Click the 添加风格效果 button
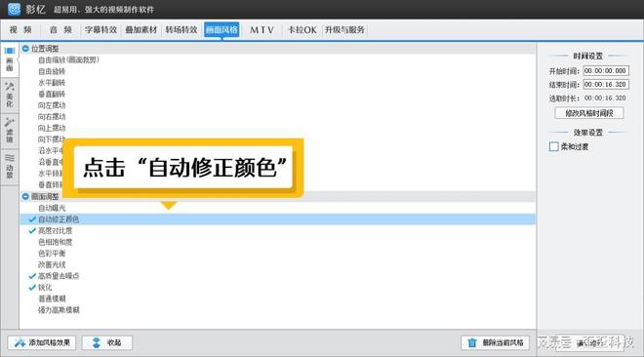 [x=42, y=342]
